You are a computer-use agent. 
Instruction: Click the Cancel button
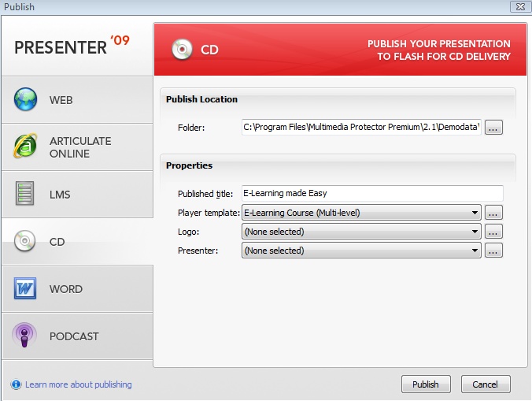(x=486, y=384)
